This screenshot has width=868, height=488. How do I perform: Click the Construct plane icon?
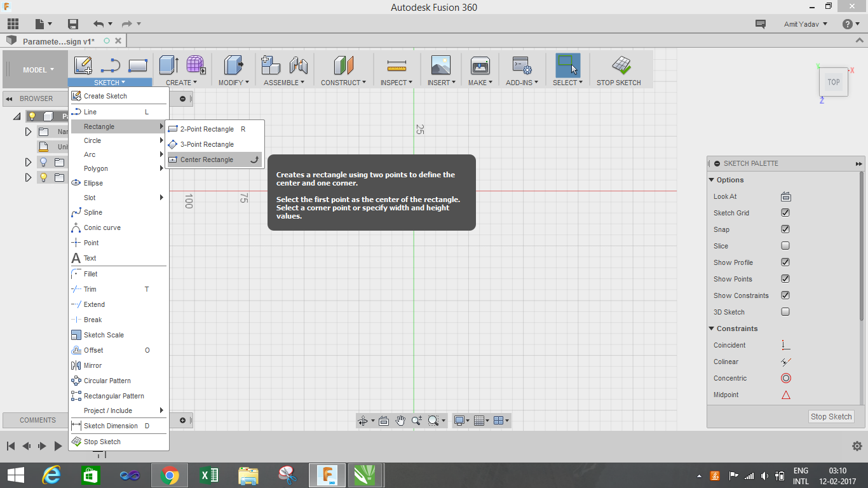click(343, 65)
